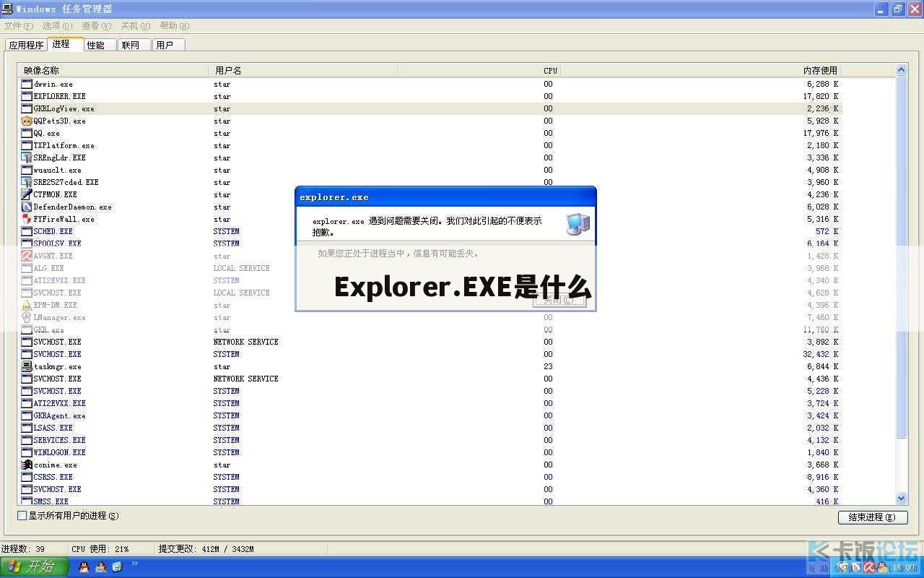Image resolution: width=924 pixels, height=578 pixels.
Task: Select GKRLogView.exe process name
Action: click(x=64, y=108)
